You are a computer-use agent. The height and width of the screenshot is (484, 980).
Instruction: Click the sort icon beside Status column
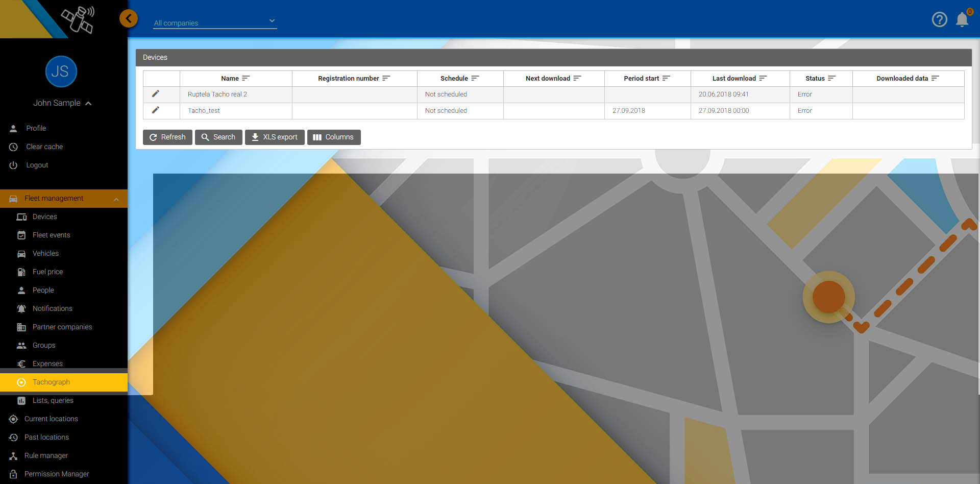(x=831, y=78)
